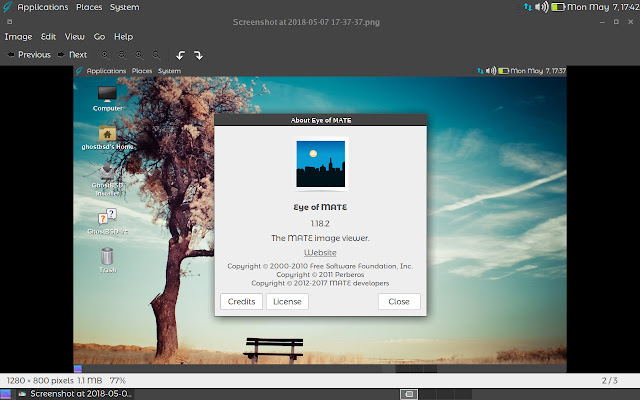640x400 pixels.
Task: Open the View menu
Action: (75, 37)
